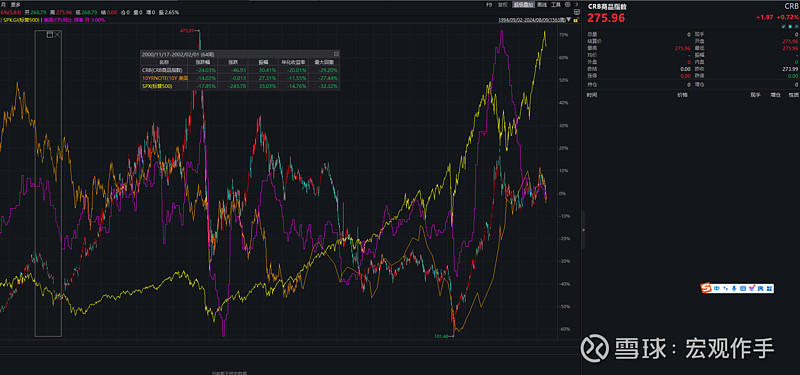Click the rightmost small icon under +0.72%
Screen dimensions: 800x375
tap(796, 26)
